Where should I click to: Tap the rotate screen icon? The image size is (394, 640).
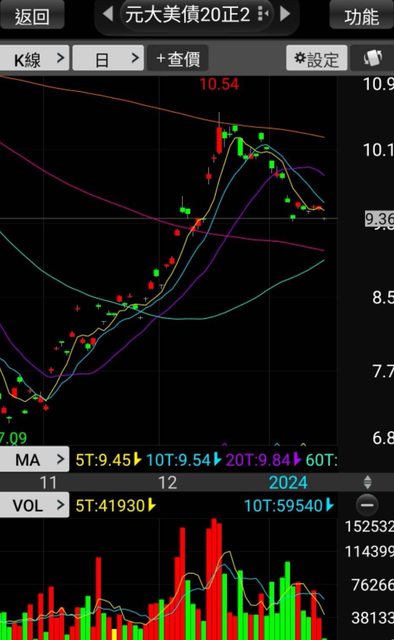click(372, 58)
